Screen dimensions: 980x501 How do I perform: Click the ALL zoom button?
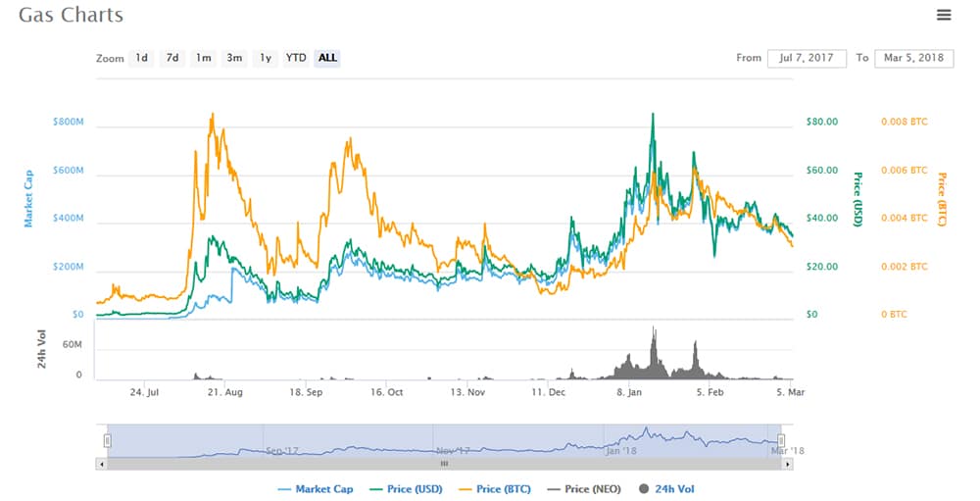[x=327, y=58]
